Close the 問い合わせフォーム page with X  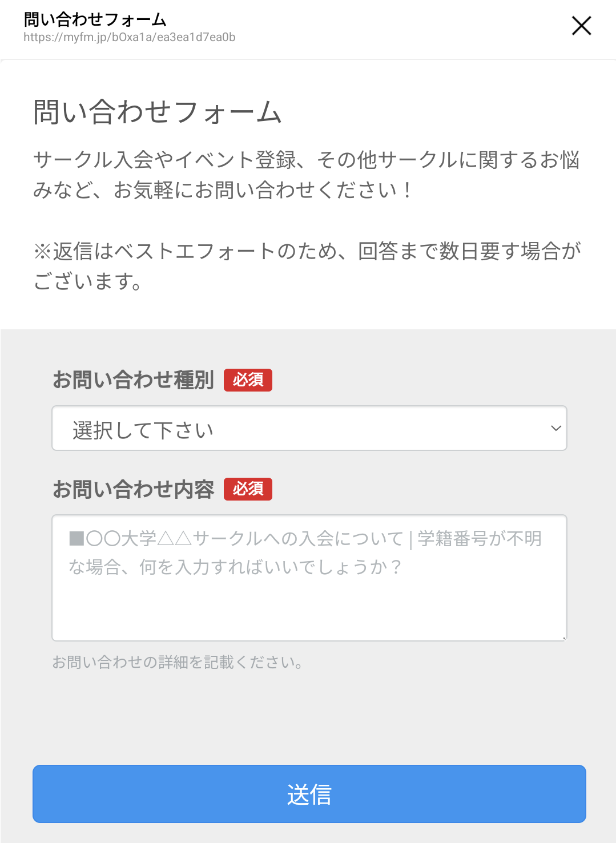tap(581, 26)
